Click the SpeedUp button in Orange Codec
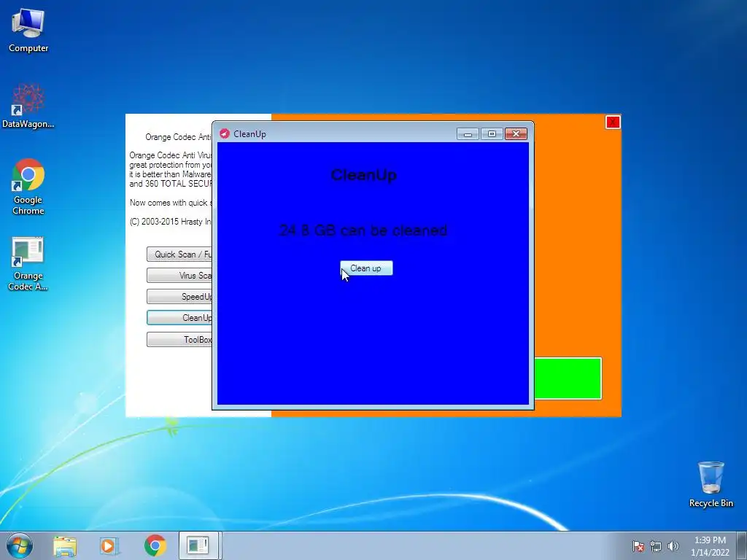Viewport: 747px width, 560px height. [x=179, y=297]
